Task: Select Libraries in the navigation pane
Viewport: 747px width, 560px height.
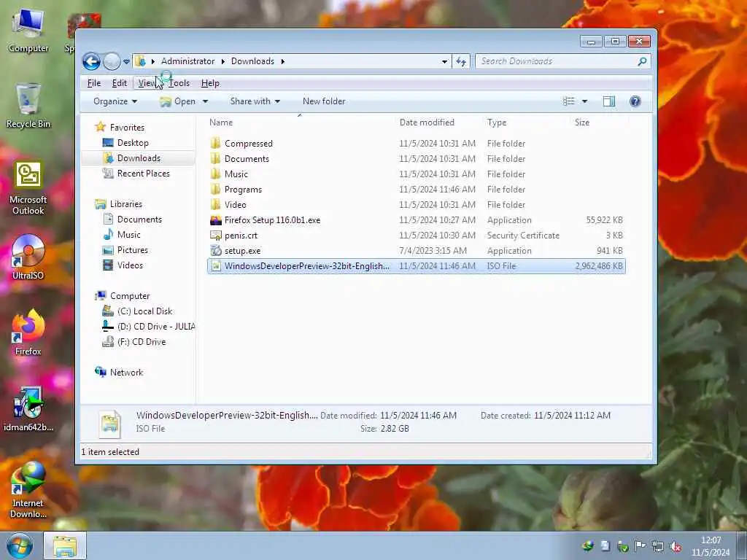Action: pos(125,204)
